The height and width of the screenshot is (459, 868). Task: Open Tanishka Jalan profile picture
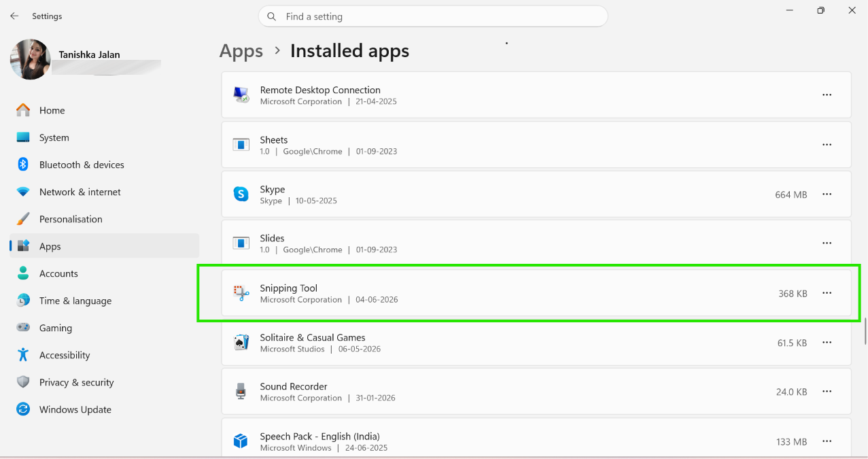[31, 59]
